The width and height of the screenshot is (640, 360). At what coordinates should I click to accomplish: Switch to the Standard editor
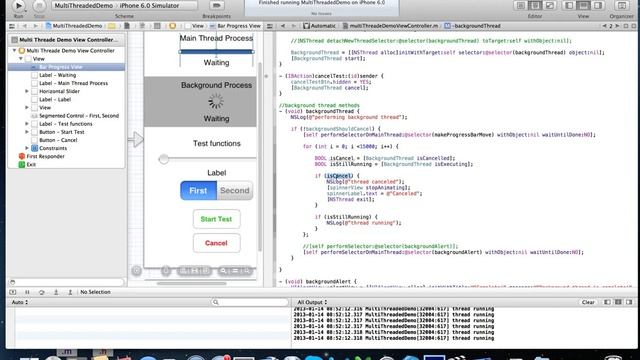(x=520, y=6)
